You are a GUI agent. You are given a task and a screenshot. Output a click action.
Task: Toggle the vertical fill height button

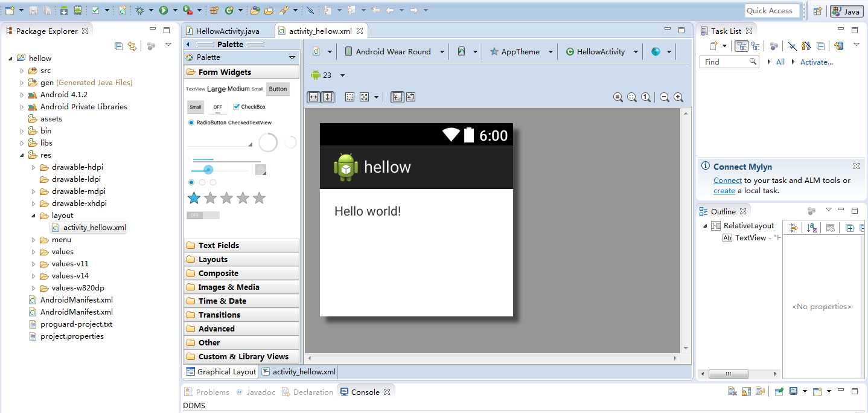click(x=327, y=97)
